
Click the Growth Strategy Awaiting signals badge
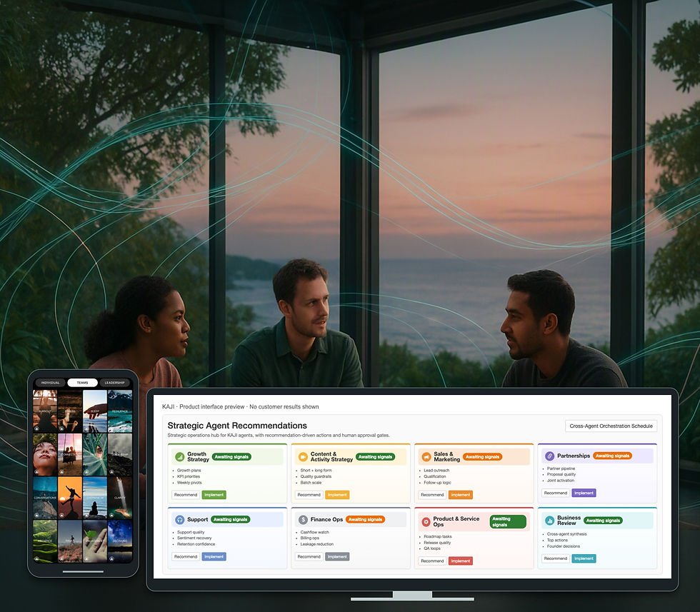tap(231, 456)
